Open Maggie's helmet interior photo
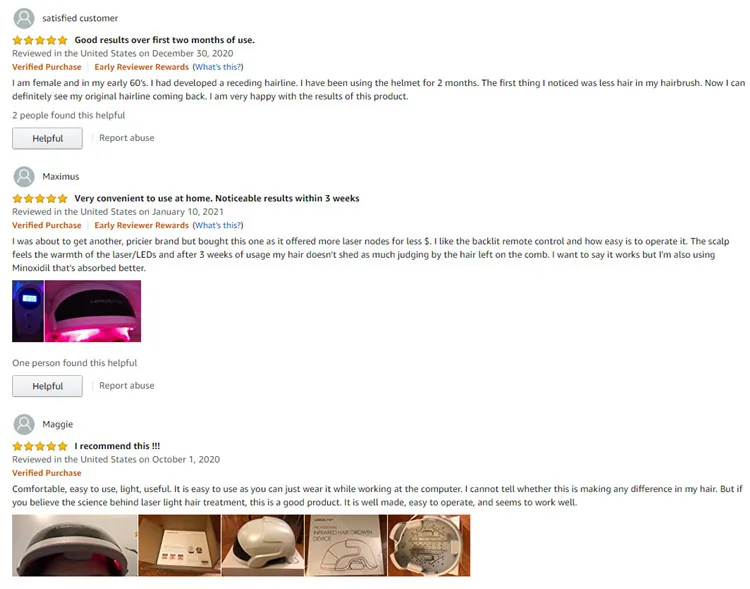 [429, 545]
